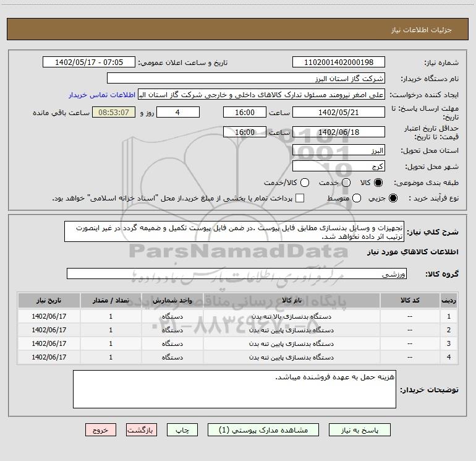Click row 2 unit cell دستگاه

[172, 330]
